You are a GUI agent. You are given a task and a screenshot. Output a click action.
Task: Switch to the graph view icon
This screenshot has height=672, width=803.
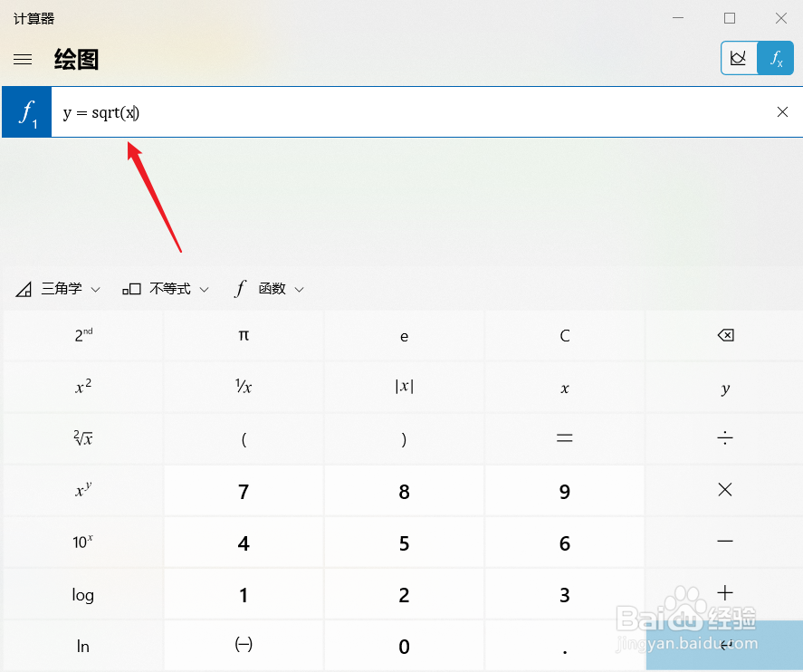coord(738,58)
